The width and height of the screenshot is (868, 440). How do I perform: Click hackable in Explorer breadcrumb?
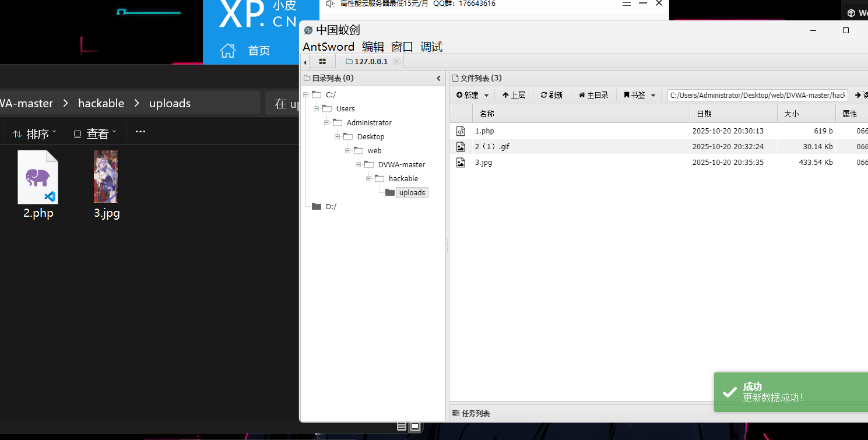click(101, 103)
